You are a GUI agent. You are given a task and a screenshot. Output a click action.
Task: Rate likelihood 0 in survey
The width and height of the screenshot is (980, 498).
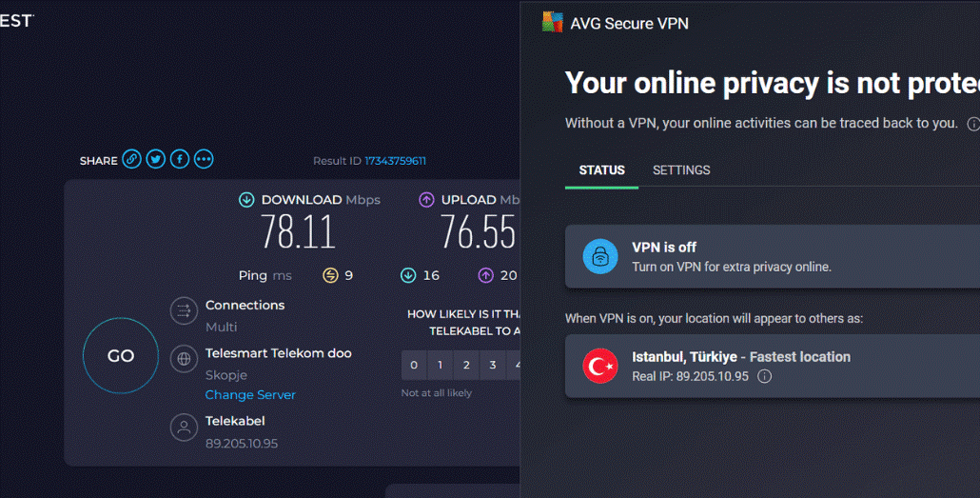point(414,365)
